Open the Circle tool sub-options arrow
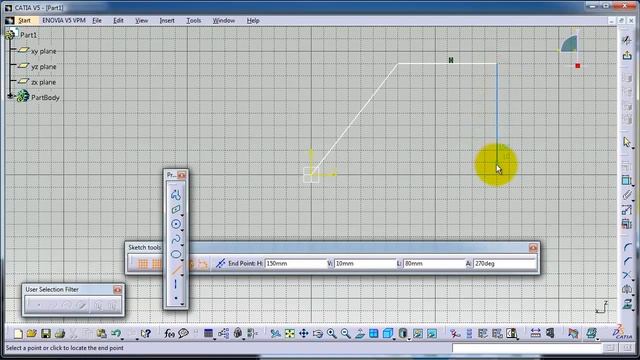The height and width of the screenshot is (360, 640). (x=182, y=230)
